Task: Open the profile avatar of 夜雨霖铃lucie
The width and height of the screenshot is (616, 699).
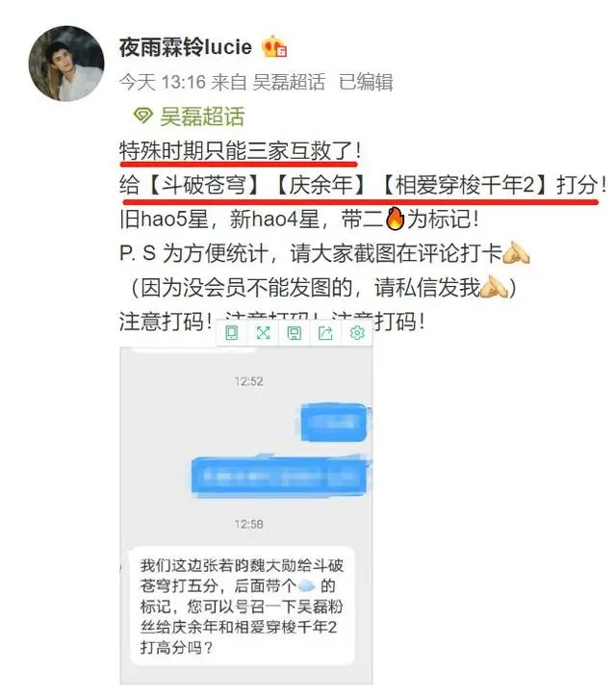Action: pos(66,64)
